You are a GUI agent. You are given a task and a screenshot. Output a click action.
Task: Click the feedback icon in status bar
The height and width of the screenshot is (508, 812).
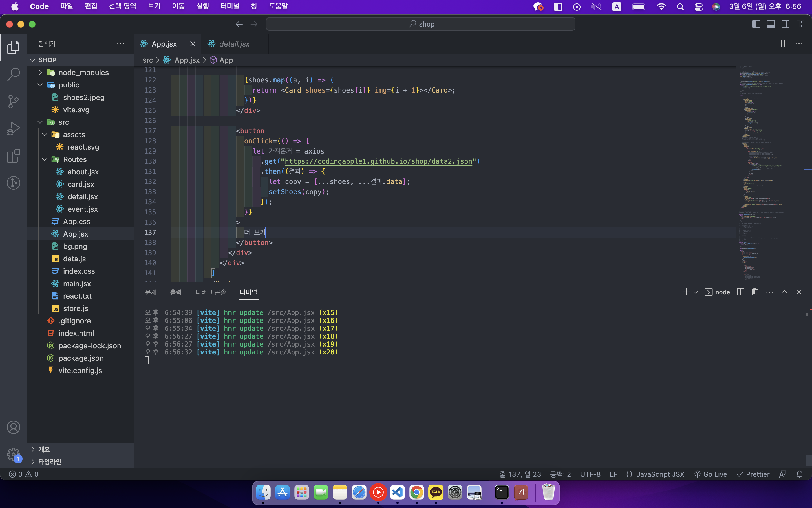(x=782, y=474)
